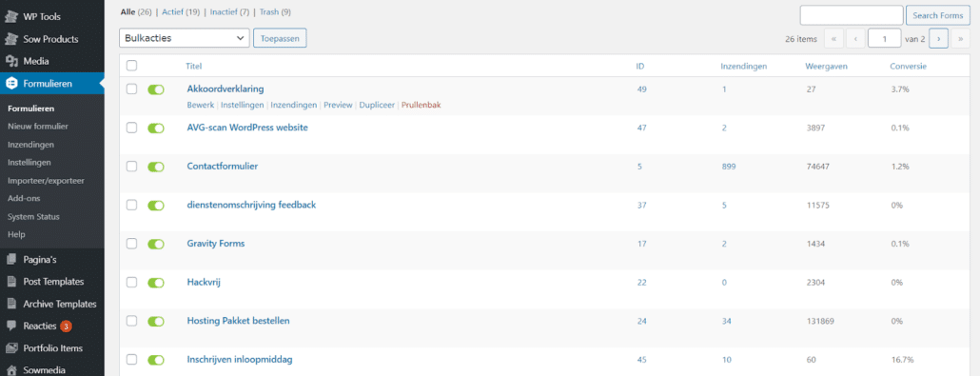The image size is (980, 376).
Task: Disable the Akkoordverklaring form toggle
Action: click(156, 89)
